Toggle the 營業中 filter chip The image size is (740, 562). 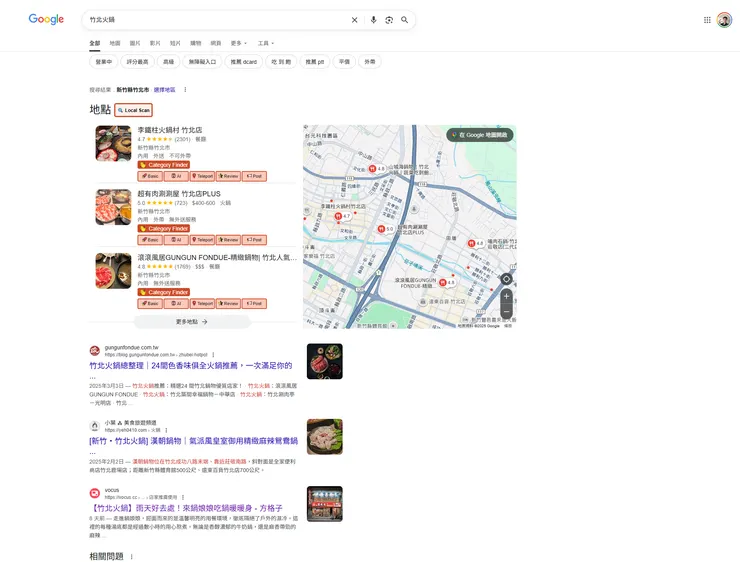[103, 62]
